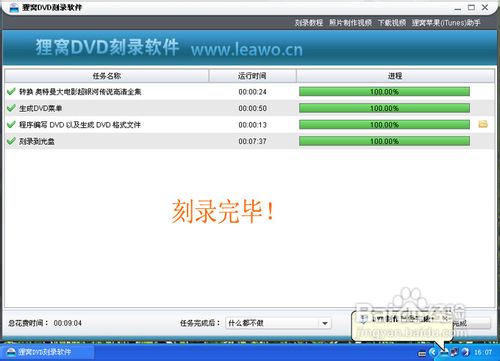
Task: Click the 总花费时间 label
Action: point(28,323)
